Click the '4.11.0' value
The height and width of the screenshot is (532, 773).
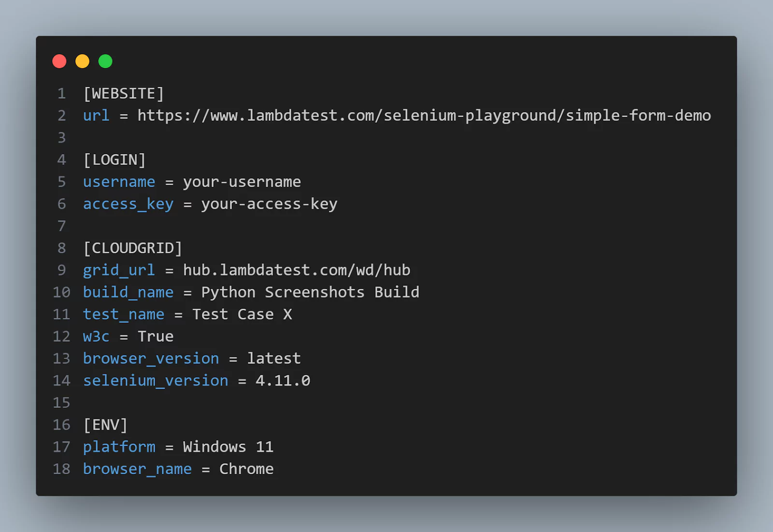pyautogui.click(x=283, y=381)
